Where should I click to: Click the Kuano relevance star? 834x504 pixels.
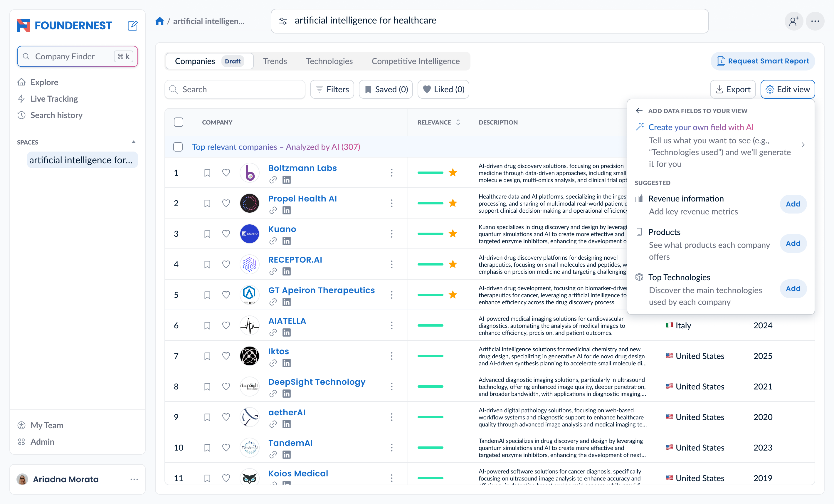click(x=453, y=233)
